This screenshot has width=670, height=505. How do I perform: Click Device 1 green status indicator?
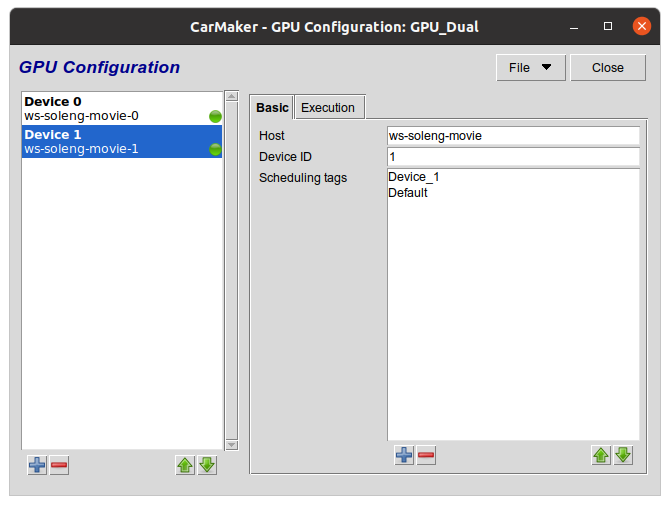coord(215,149)
